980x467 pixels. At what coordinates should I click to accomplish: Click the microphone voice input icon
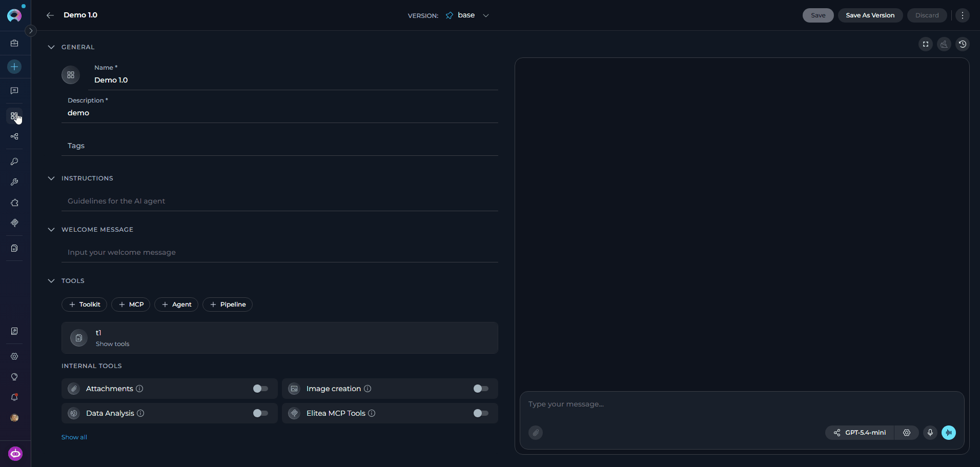tap(930, 433)
